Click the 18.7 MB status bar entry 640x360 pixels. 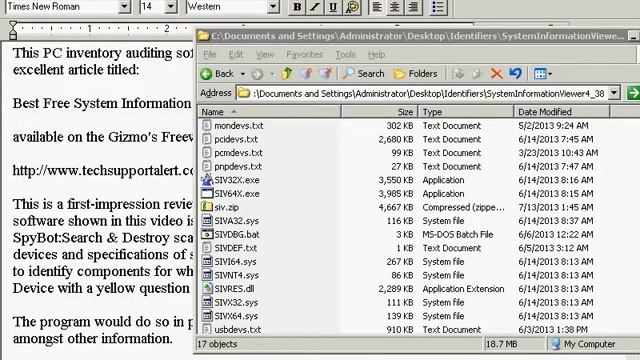501,344
